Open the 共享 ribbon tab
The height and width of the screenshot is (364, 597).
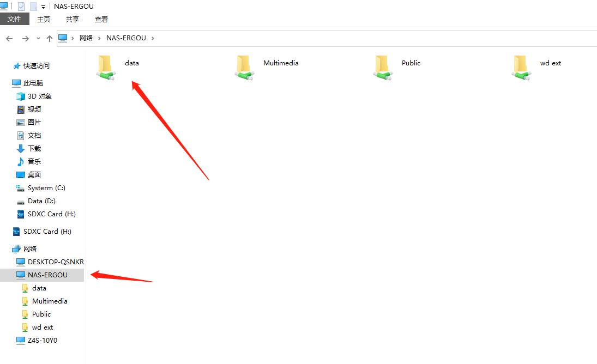click(73, 20)
